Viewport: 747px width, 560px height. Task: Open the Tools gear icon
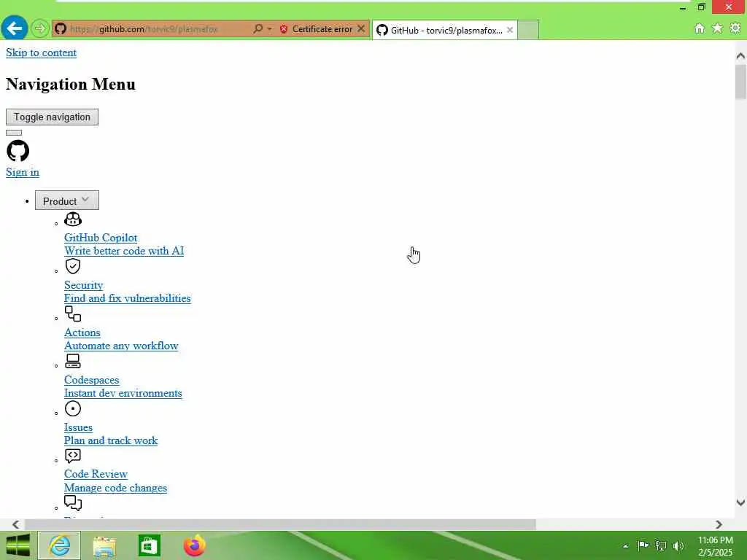pyautogui.click(x=735, y=28)
